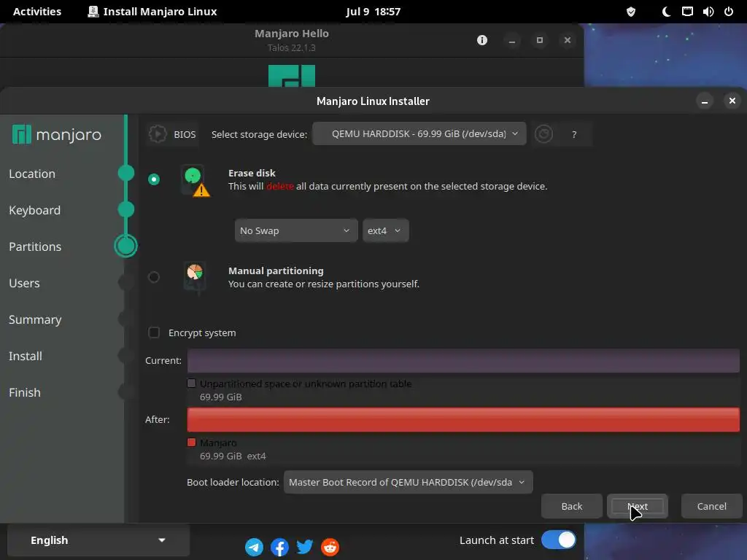Open the Activities overview

37,12
